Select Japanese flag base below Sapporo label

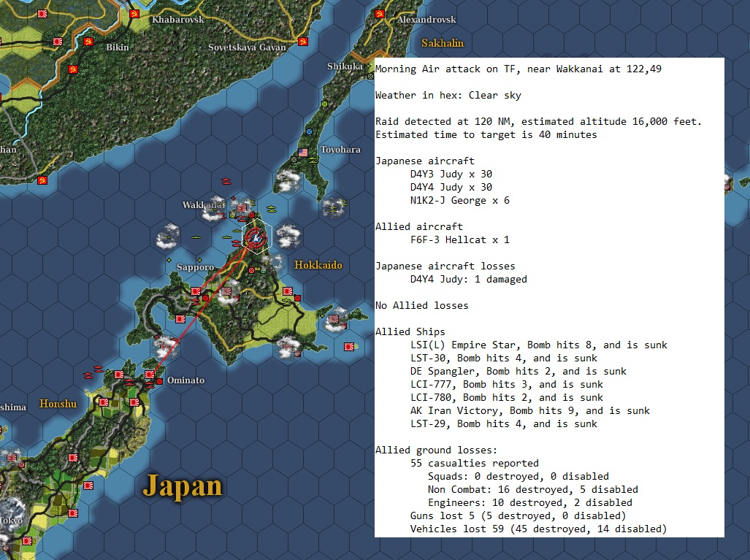(196, 291)
